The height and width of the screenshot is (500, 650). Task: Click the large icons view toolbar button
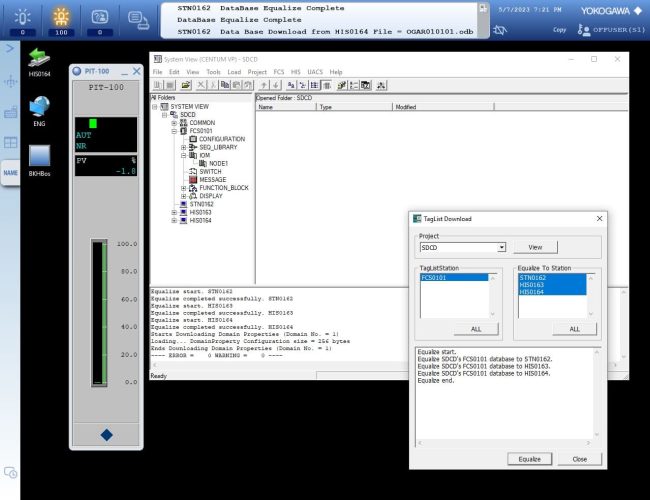pyautogui.click(x=291, y=85)
